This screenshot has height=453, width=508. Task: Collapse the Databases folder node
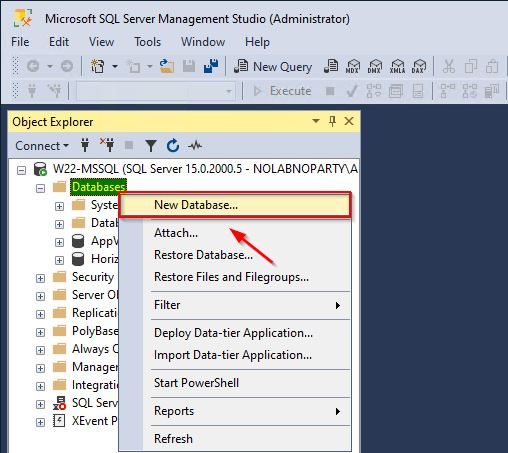coord(40,188)
